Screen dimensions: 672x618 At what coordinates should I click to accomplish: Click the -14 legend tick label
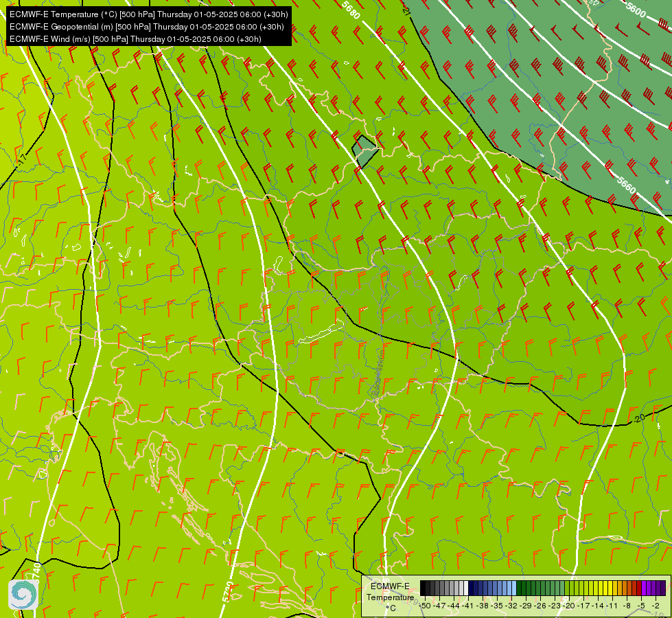point(597,606)
